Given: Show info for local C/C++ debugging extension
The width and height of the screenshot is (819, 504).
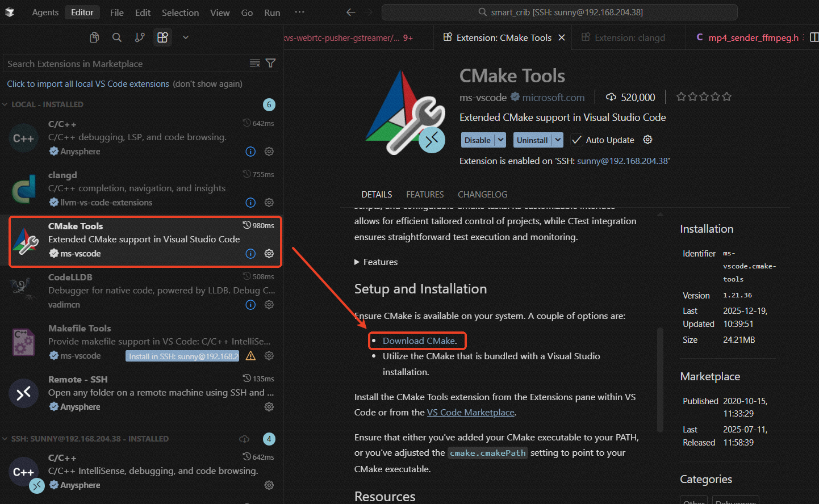Looking at the screenshot, I should [x=250, y=152].
